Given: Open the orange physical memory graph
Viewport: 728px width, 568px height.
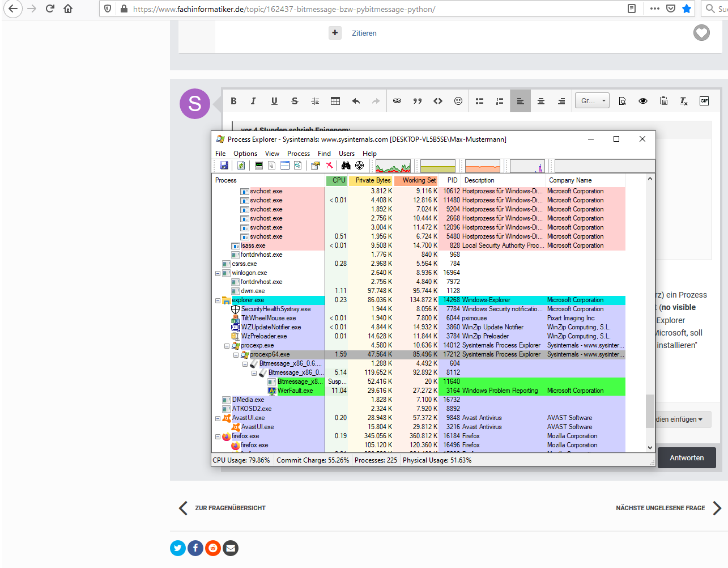Looking at the screenshot, I should tap(483, 166).
